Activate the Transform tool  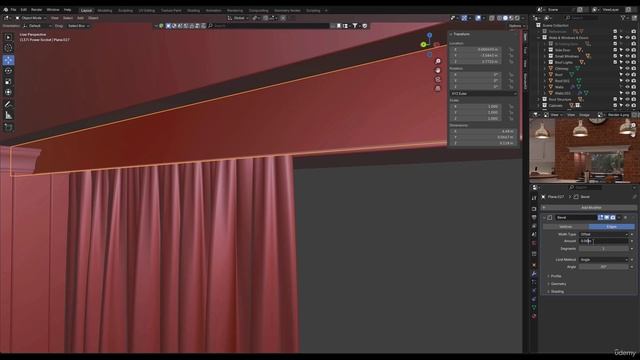[8, 92]
